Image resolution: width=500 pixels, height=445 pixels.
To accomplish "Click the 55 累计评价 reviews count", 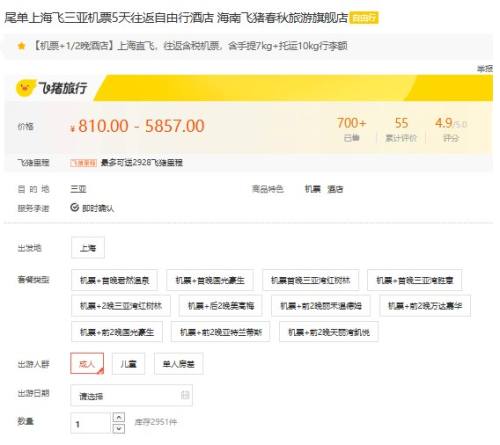I will (401, 130).
